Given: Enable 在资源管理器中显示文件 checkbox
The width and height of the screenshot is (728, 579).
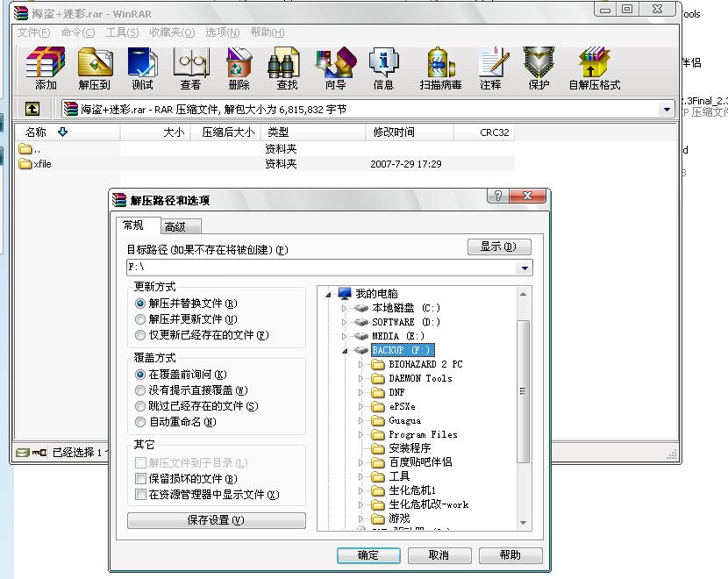Looking at the screenshot, I should (140, 495).
